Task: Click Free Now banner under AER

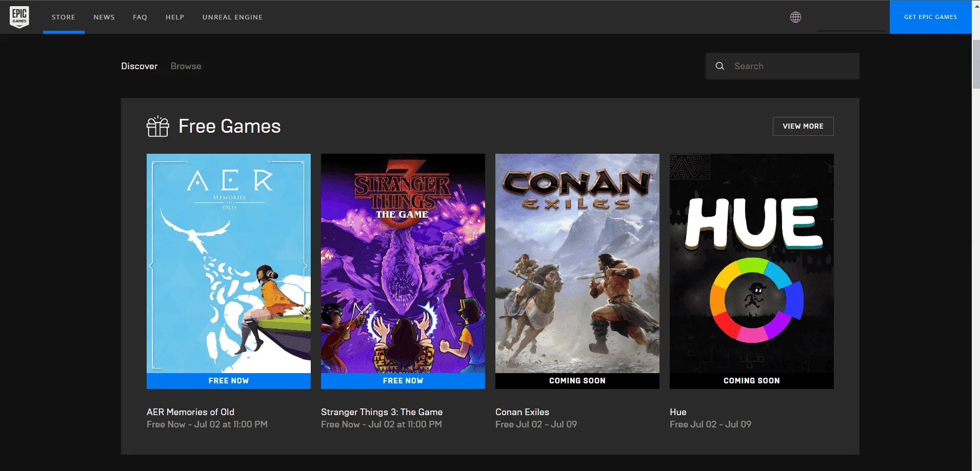Action: [x=229, y=381]
